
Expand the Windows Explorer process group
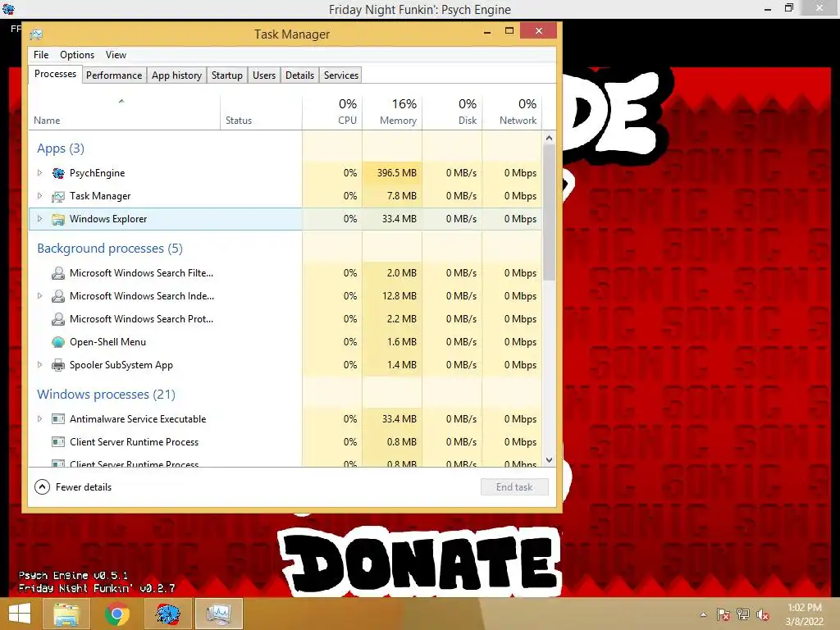click(39, 219)
